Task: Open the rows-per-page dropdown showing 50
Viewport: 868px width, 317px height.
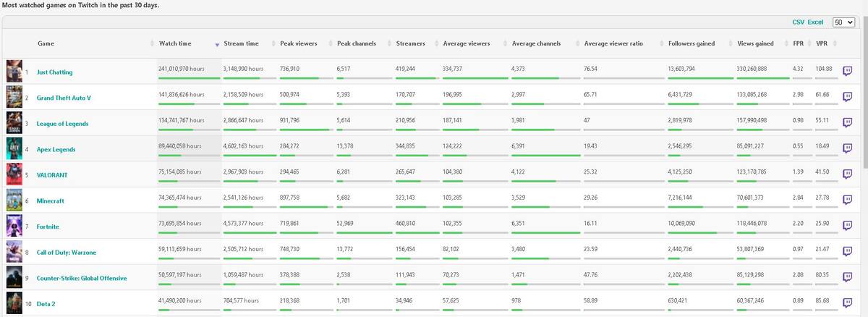Action: [843, 22]
